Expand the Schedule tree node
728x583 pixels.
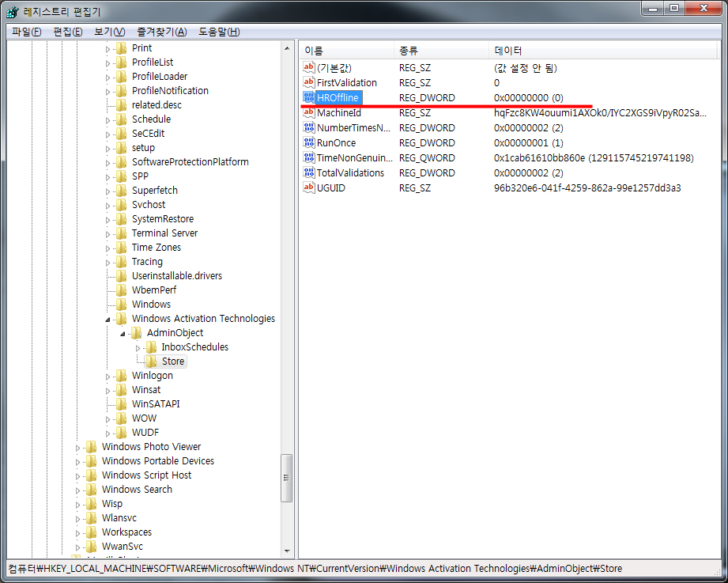(x=108, y=120)
